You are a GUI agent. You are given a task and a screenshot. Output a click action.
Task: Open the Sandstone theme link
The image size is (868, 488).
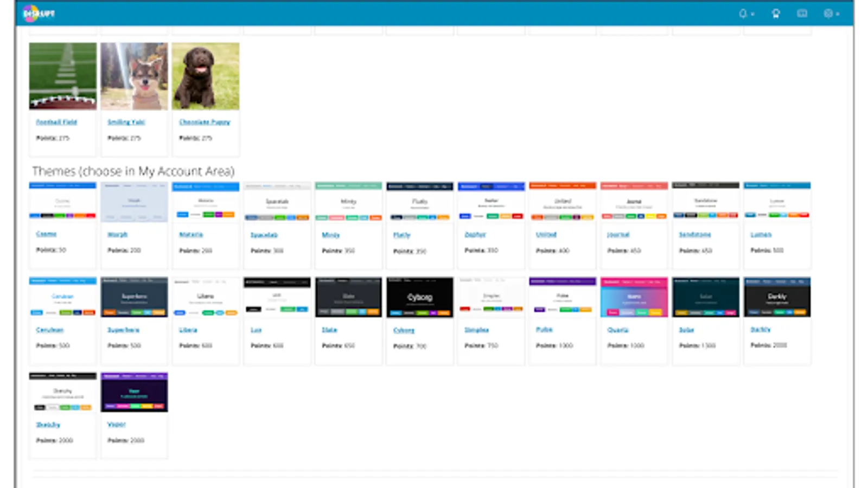695,235
